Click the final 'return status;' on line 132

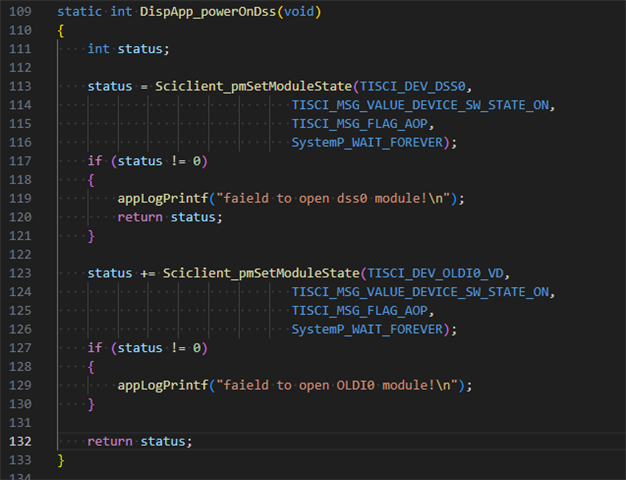140,441
